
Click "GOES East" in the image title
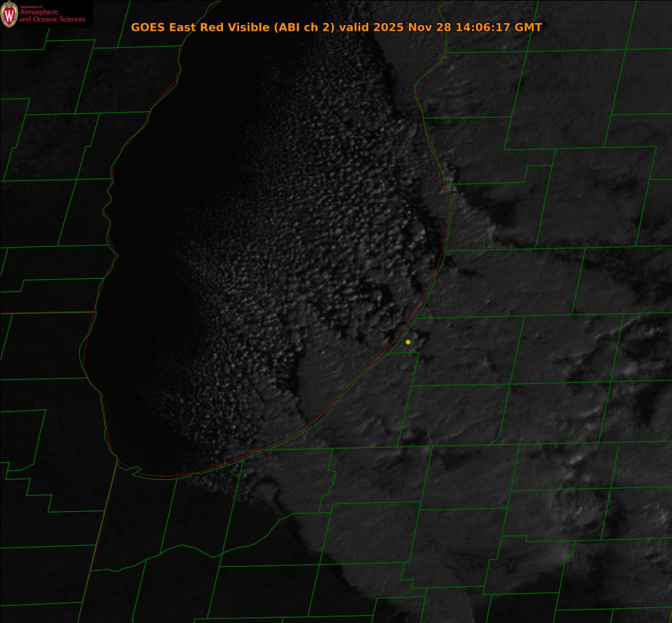[161, 27]
